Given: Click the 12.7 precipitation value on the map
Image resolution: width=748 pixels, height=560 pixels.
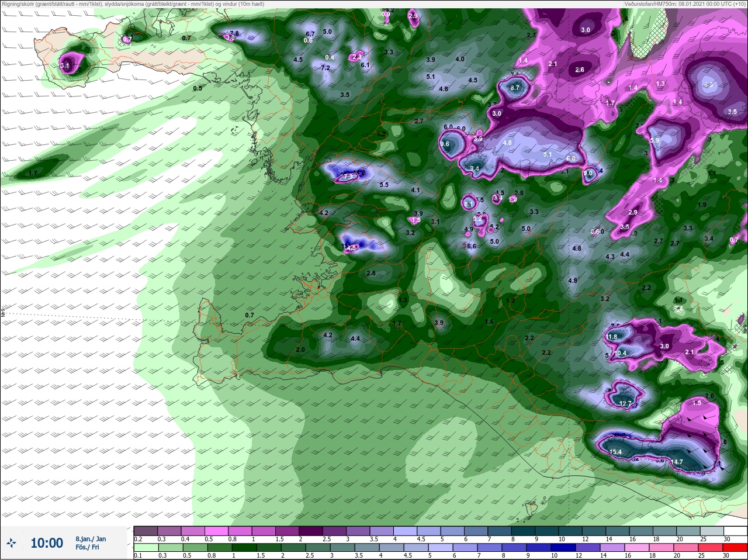Looking at the screenshot, I should tap(625, 403).
